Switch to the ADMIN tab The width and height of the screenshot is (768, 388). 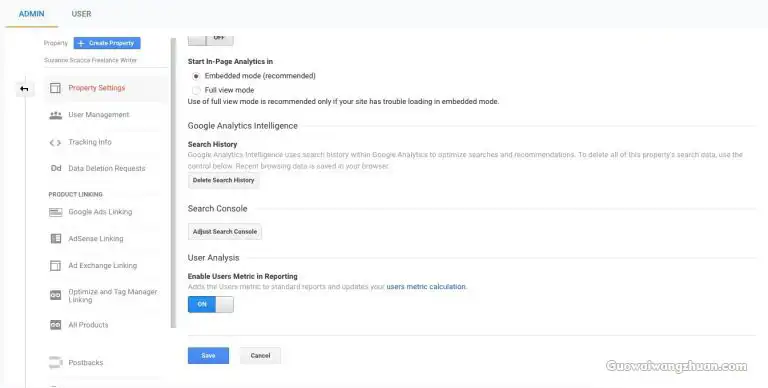(31, 14)
